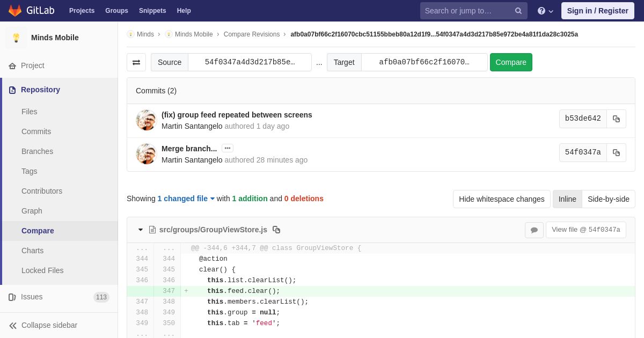This screenshot has height=338, width=644.
Task: Click the green Compare button
Action: pos(511,62)
